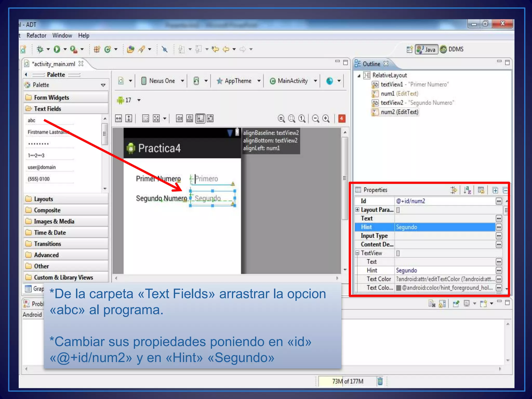Click the highlighted Hint property value Segundo
Screen dimensions: 532x399
coord(445,227)
